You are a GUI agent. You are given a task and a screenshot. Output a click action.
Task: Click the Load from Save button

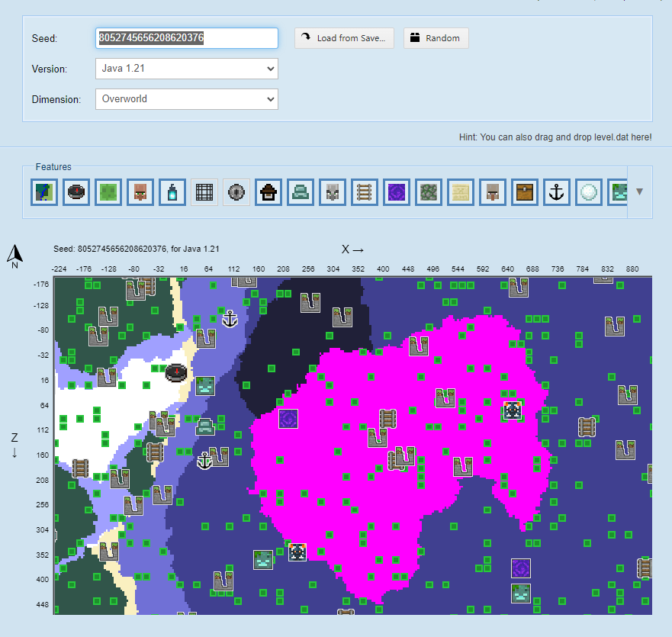point(344,38)
